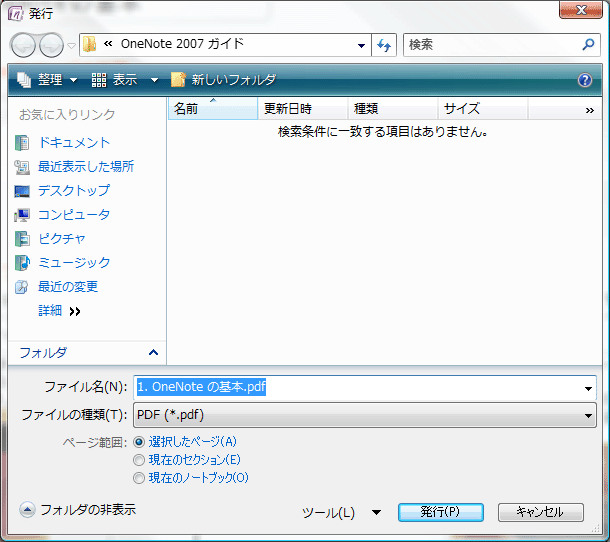This screenshot has width=610, height=542.
Task: Click the 最近表示した場所 icon
Action: [22, 167]
